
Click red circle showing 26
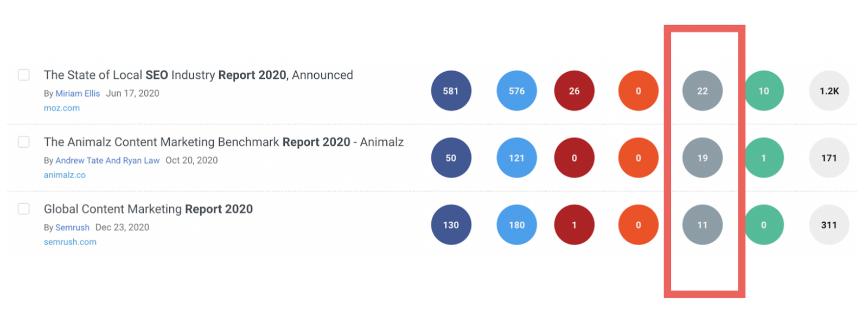tap(574, 91)
